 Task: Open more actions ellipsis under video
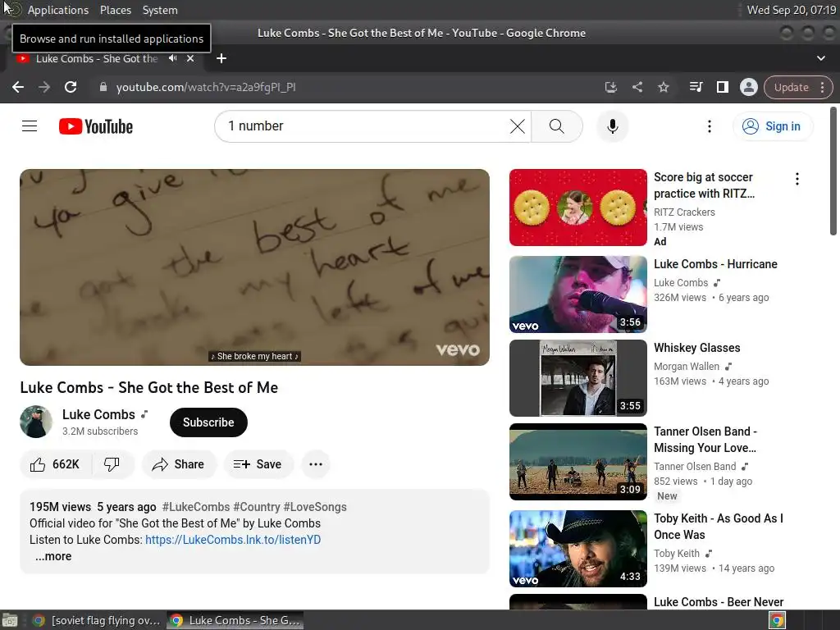click(316, 464)
